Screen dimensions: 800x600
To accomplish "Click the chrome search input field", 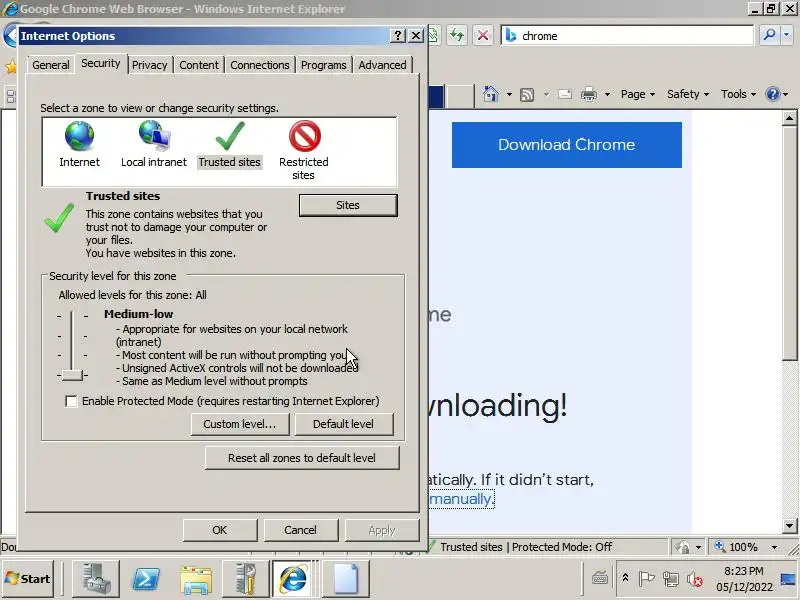I will point(628,35).
